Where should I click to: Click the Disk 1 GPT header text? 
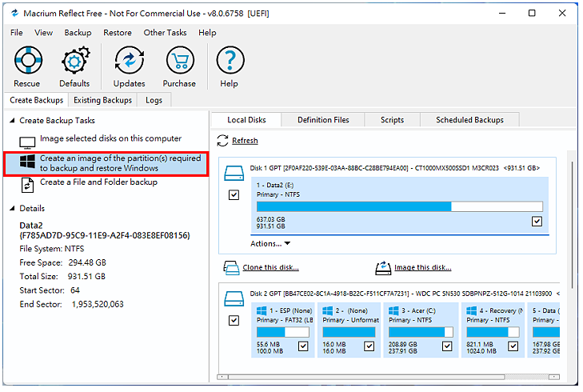tap(395, 168)
